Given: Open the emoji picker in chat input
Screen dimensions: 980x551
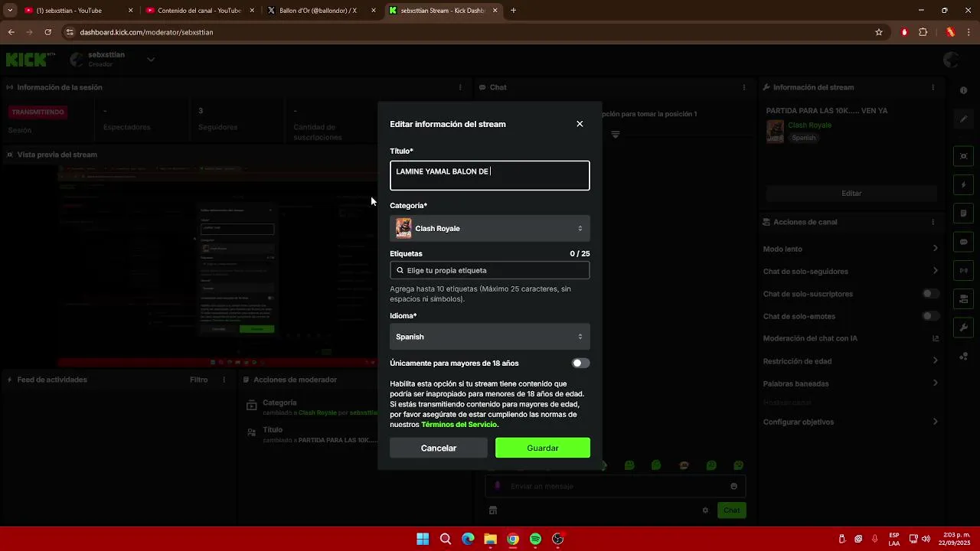Looking at the screenshot, I should click(733, 486).
